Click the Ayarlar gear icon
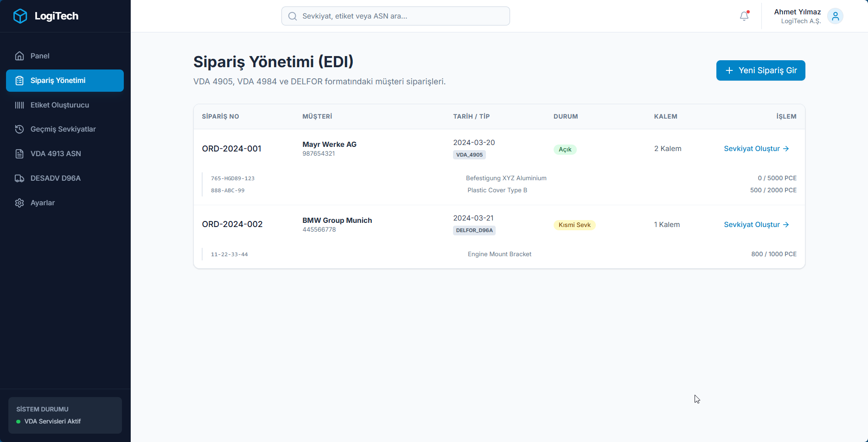This screenshot has width=868, height=442. [19, 203]
